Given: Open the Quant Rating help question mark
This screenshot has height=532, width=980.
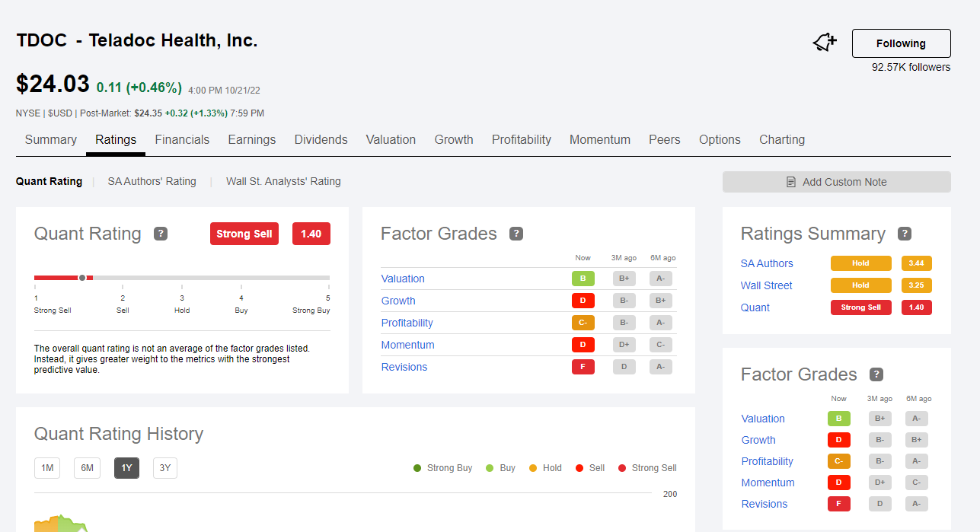Looking at the screenshot, I should pos(161,234).
